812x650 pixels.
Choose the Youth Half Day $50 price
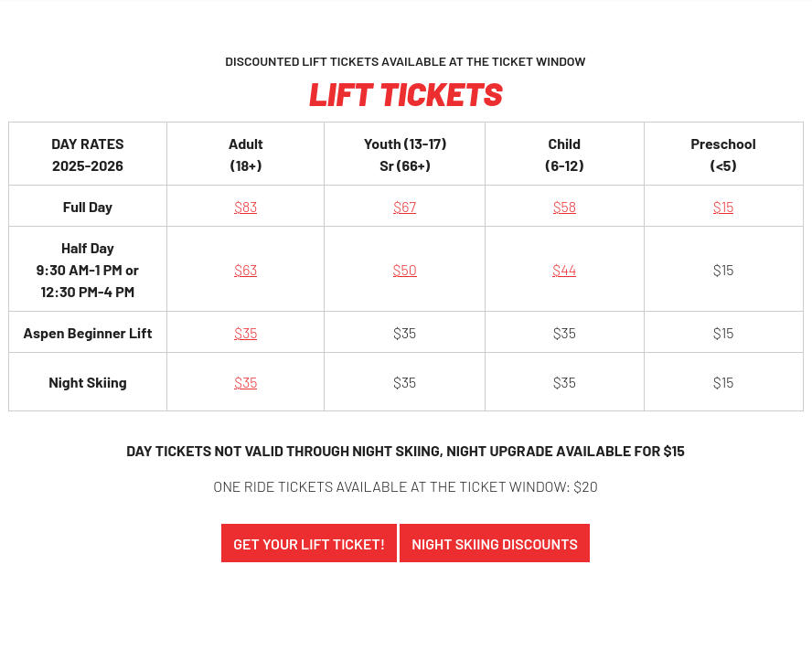click(x=404, y=271)
